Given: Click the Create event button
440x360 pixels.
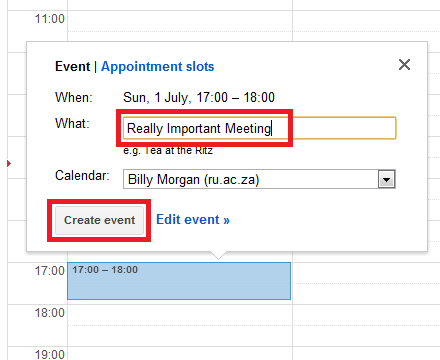Looking at the screenshot, I should 99,220.
